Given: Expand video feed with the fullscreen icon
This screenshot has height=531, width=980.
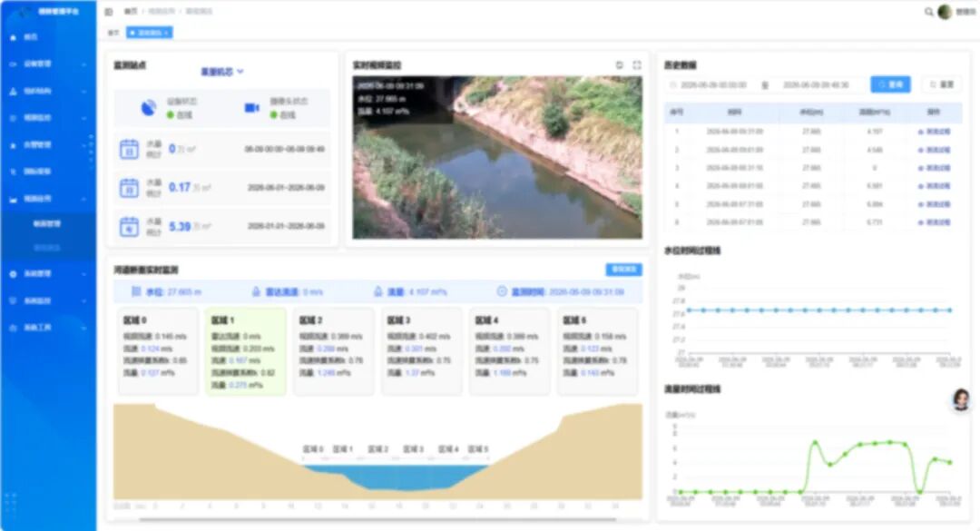Looking at the screenshot, I should click(637, 65).
